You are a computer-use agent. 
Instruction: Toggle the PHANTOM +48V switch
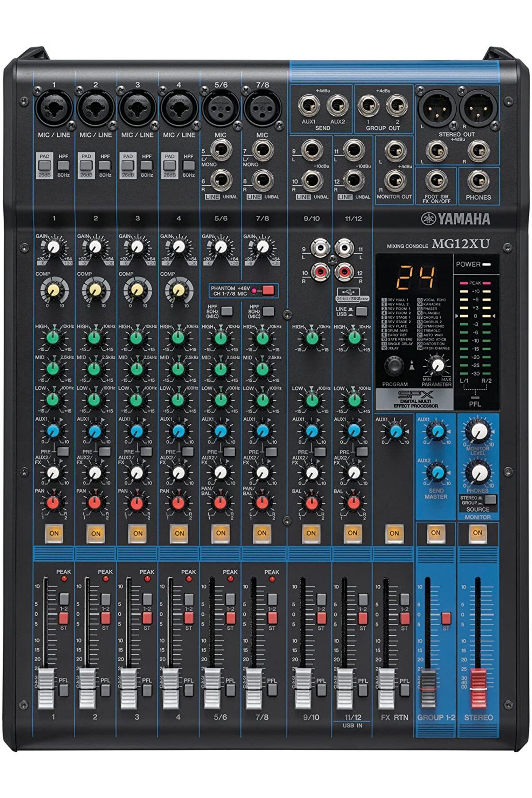click(268, 291)
